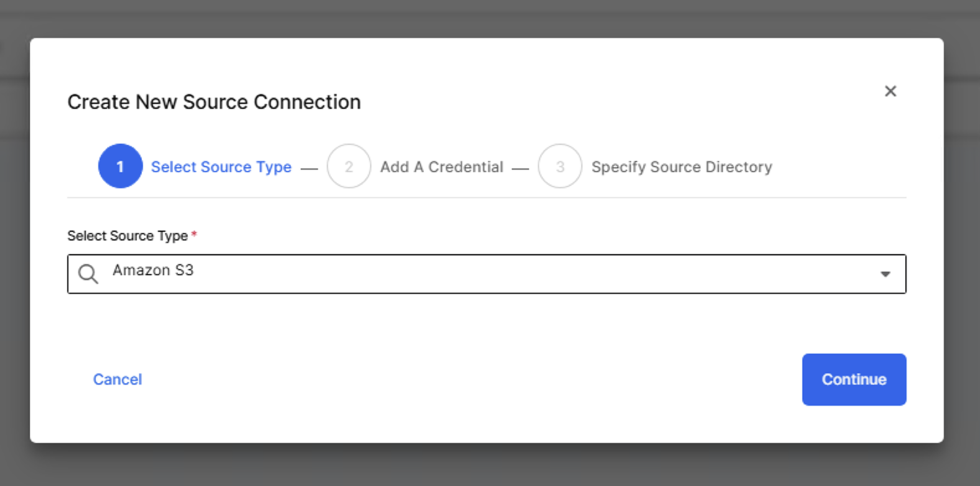Screen dimensions: 980x486
Task: Go to the Add A Credential step
Action: (x=442, y=167)
